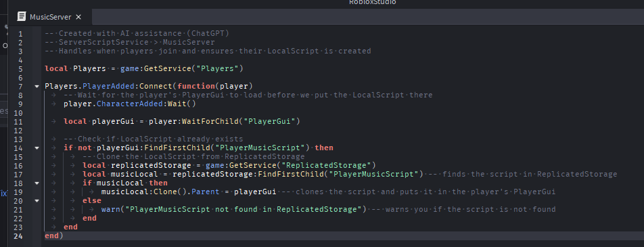Click the script icon on MusicServer tab

click(x=22, y=17)
